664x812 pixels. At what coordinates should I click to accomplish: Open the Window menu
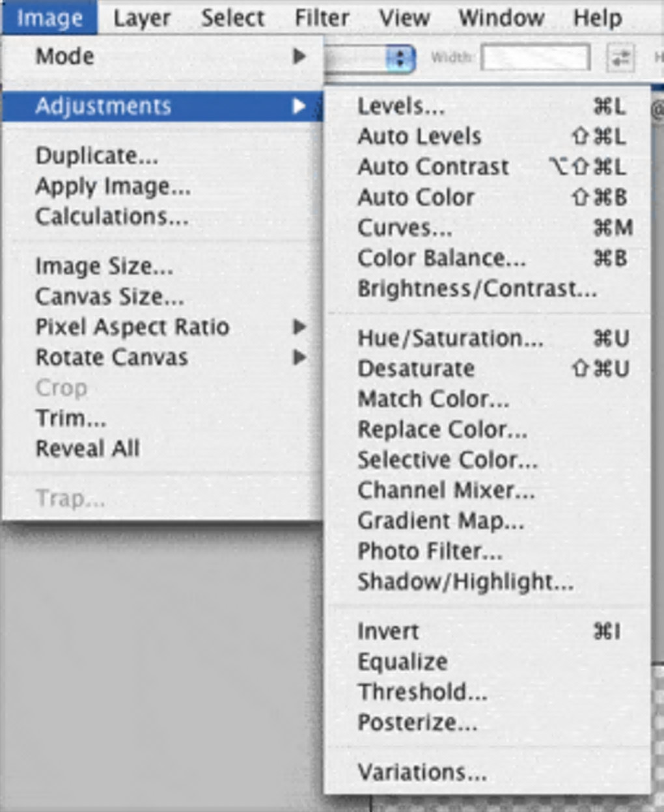(x=501, y=18)
